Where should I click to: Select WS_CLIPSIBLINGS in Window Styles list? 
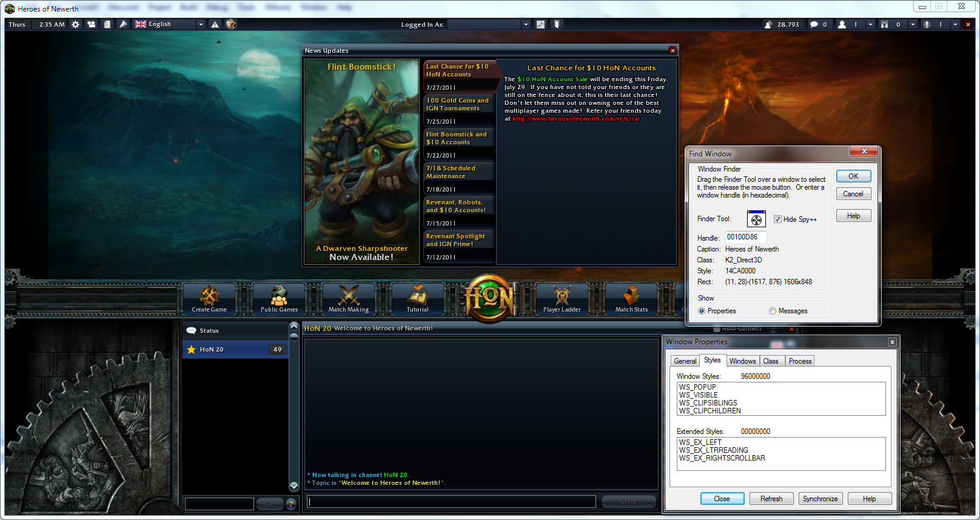[708, 403]
